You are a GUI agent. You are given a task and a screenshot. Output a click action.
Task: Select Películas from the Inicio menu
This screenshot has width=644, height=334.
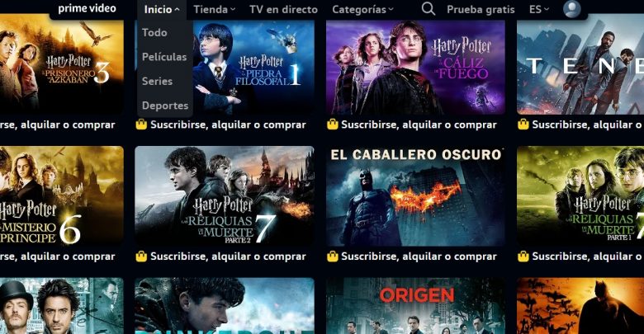164,57
